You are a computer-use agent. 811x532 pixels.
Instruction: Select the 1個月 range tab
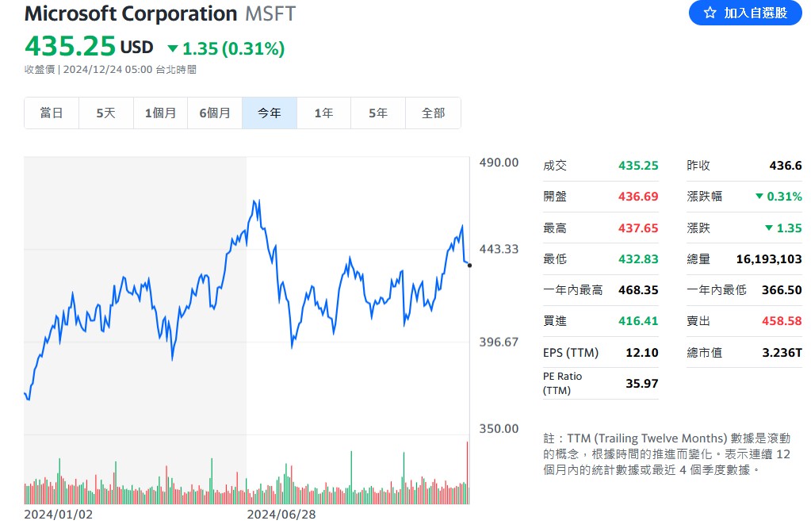160,113
